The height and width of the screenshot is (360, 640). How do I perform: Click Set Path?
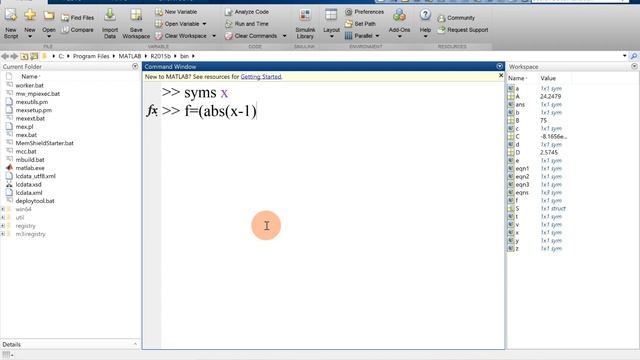pos(360,24)
